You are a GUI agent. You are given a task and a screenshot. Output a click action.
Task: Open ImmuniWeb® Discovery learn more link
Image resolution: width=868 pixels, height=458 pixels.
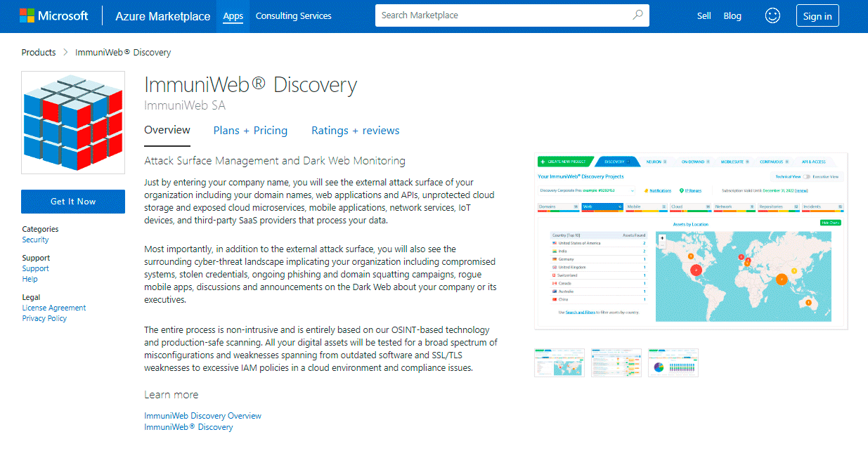pyautogui.click(x=188, y=426)
